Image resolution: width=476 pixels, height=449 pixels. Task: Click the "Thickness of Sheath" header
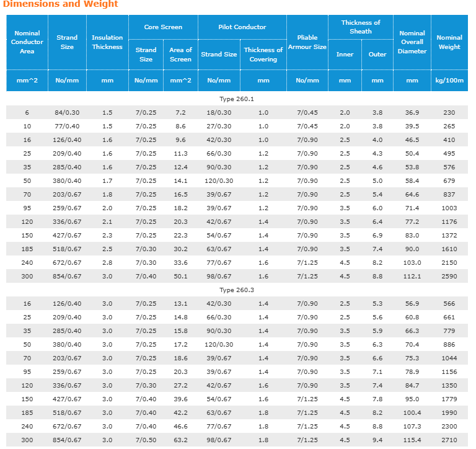[361, 27]
